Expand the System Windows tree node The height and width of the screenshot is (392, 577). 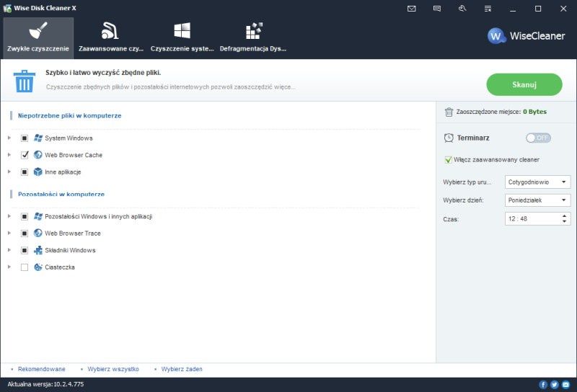point(9,138)
